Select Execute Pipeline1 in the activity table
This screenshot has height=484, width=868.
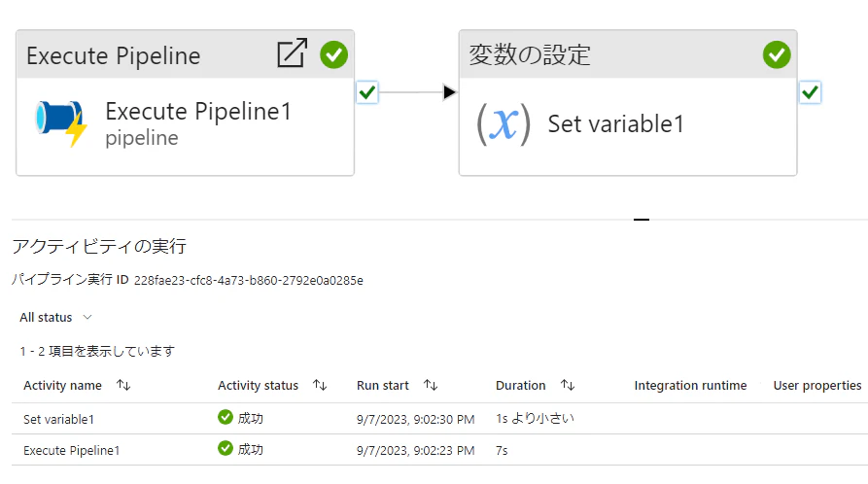pos(71,450)
